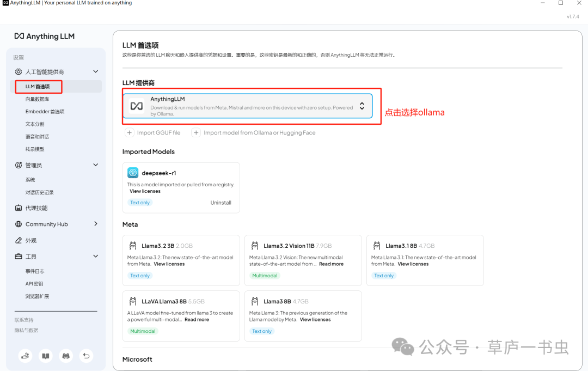The image size is (588, 371).
Task: View licenses for deepseek-r1
Action: coord(145,191)
